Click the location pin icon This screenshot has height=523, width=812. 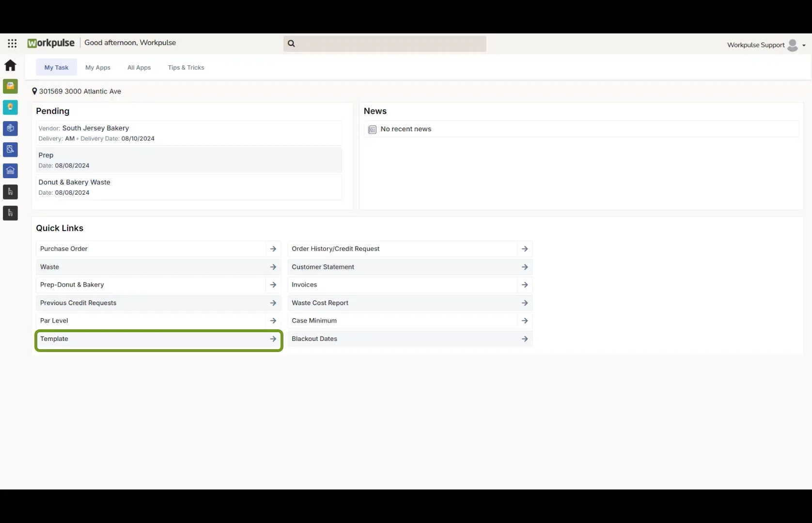(34, 91)
